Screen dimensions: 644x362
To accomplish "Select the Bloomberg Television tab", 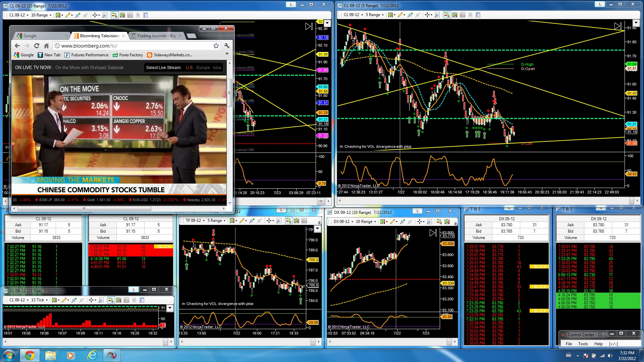I will coord(99,36).
